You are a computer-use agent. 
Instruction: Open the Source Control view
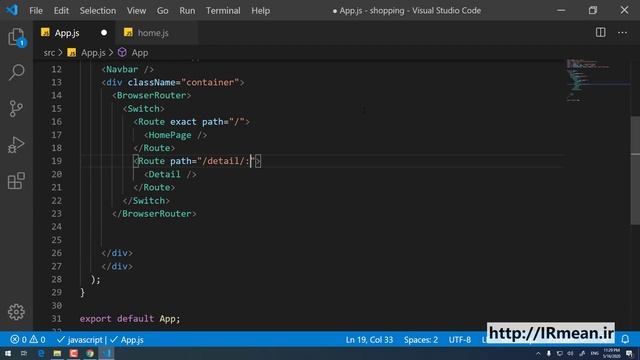click(x=16, y=109)
